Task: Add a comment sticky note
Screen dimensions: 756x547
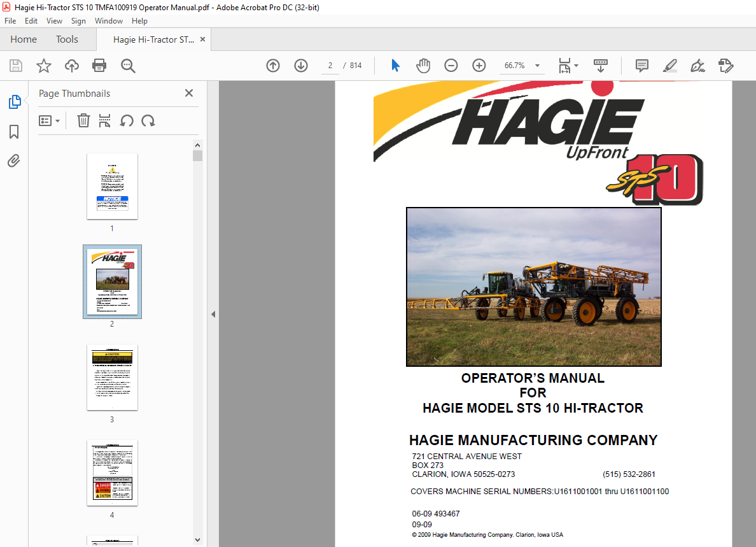Action: [x=641, y=66]
